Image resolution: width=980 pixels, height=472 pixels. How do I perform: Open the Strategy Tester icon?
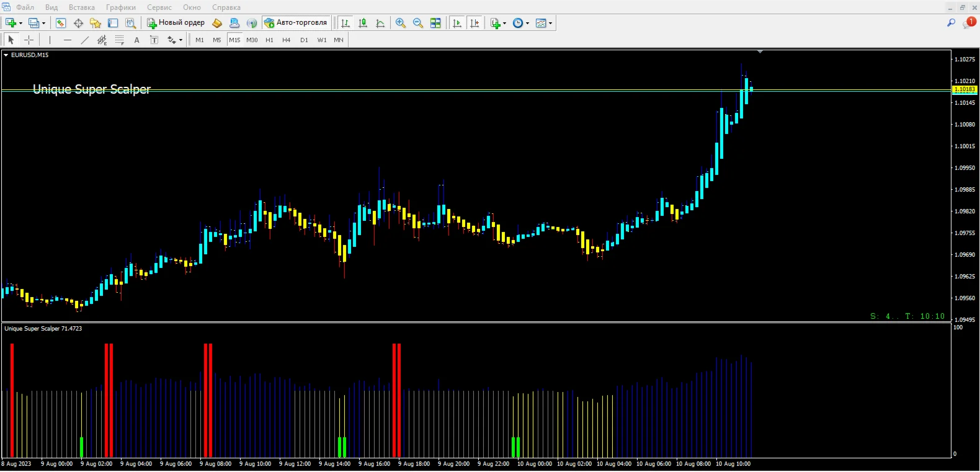pyautogui.click(x=130, y=23)
